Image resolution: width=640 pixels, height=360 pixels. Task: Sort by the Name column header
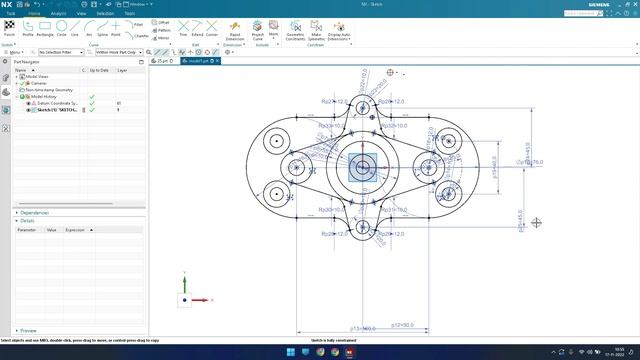click(21, 70)
